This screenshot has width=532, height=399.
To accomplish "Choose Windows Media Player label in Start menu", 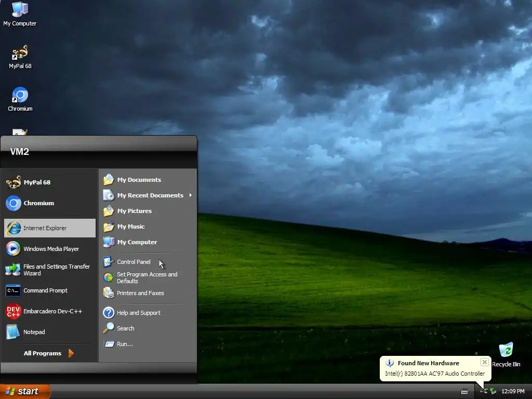I will click(51, 249).
